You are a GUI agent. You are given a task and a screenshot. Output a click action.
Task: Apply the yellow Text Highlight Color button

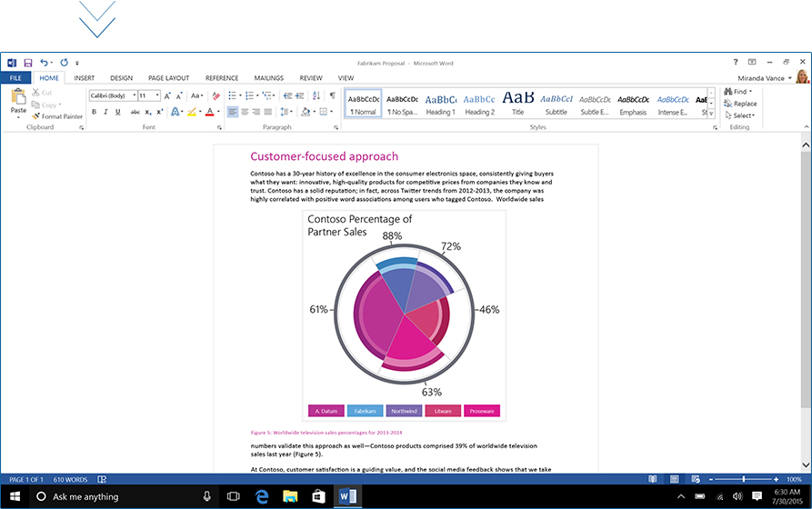(x=192, y=112)
